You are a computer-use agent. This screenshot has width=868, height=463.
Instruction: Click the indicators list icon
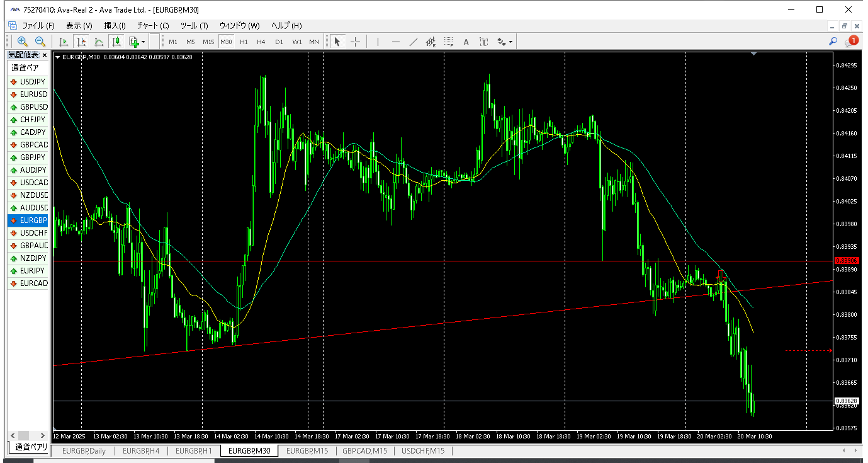tap(99, 42)
